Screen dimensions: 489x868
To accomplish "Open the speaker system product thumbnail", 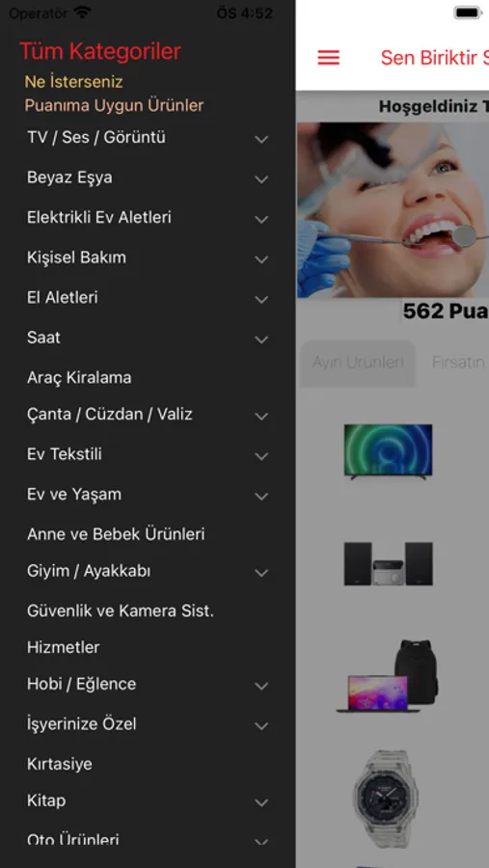I will (388, 563).
